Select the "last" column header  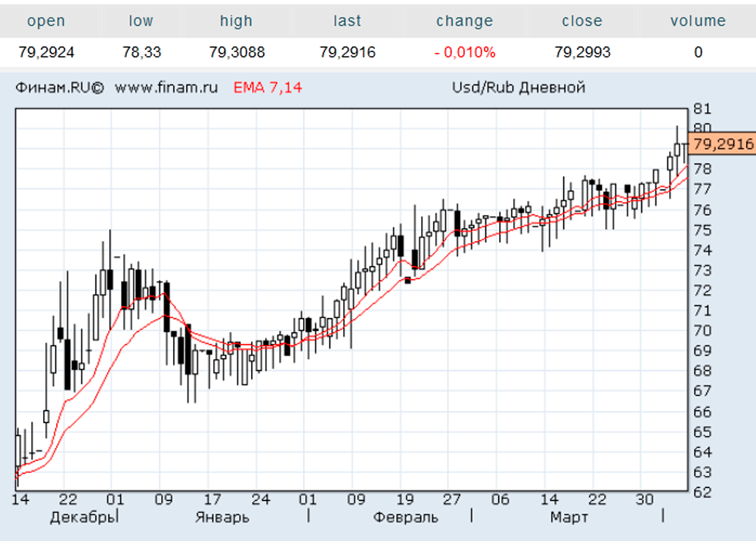(347, 21)
